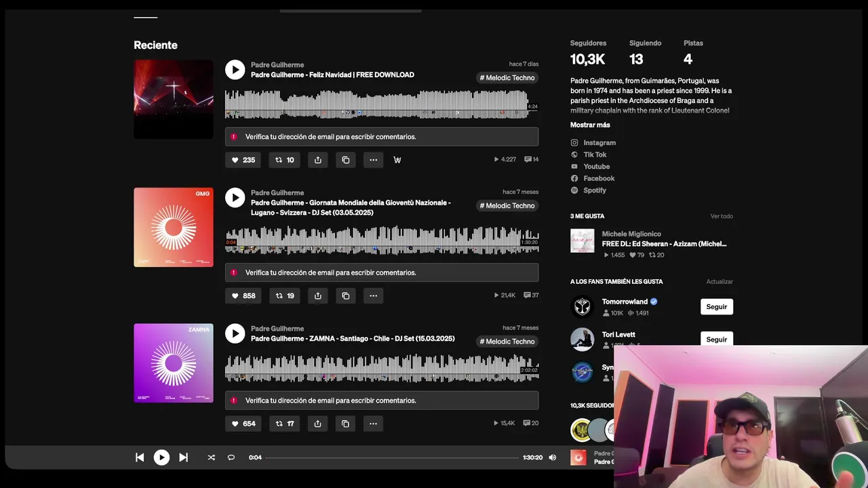
Task: Open the Seguidores 10,3K stat
Action: tap(588, 52)
